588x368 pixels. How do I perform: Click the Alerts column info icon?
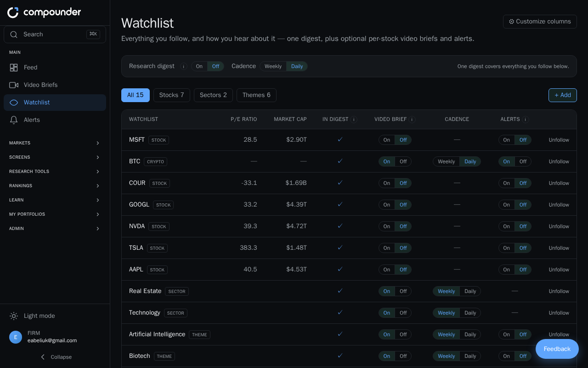[525, 120]
